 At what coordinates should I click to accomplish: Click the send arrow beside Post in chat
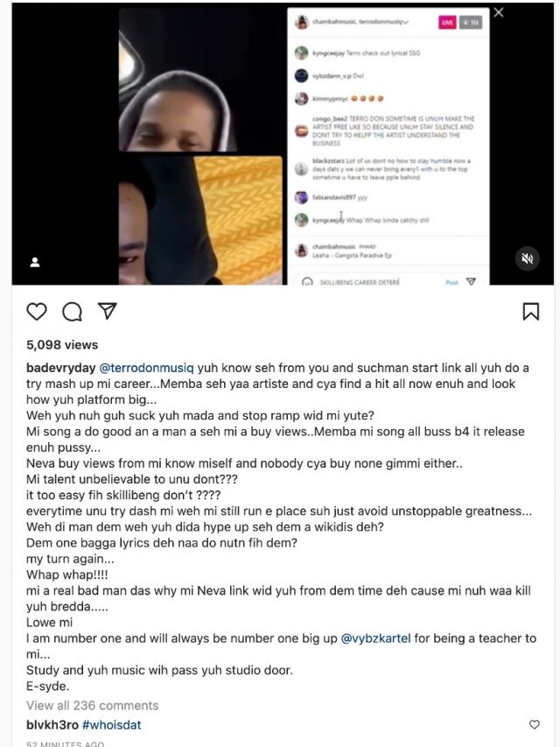pos(471,282)
